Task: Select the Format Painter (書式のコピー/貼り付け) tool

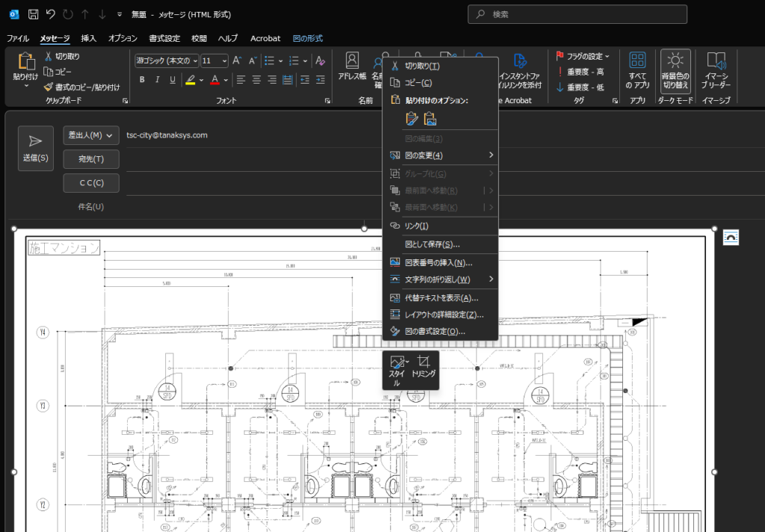Action: coord(81,87)
